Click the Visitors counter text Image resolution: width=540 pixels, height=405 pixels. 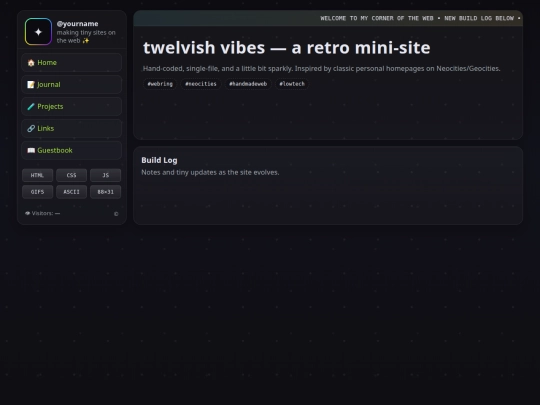42,214
